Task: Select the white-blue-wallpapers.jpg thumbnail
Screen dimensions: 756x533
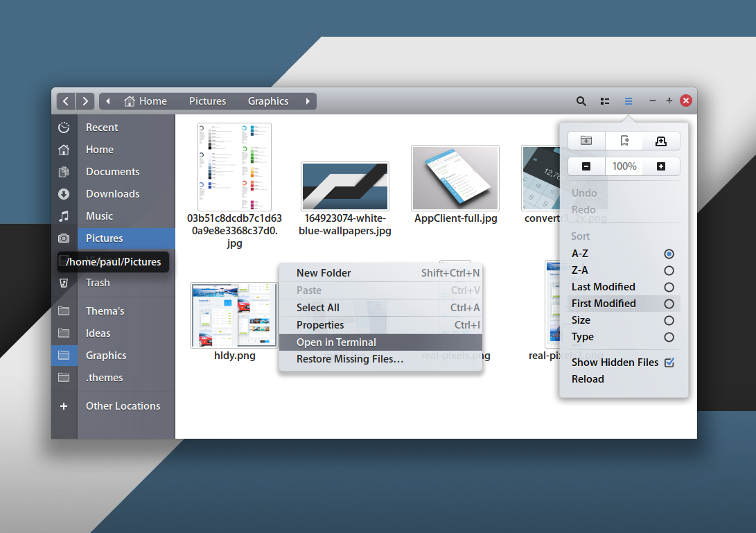Action: 344,186
